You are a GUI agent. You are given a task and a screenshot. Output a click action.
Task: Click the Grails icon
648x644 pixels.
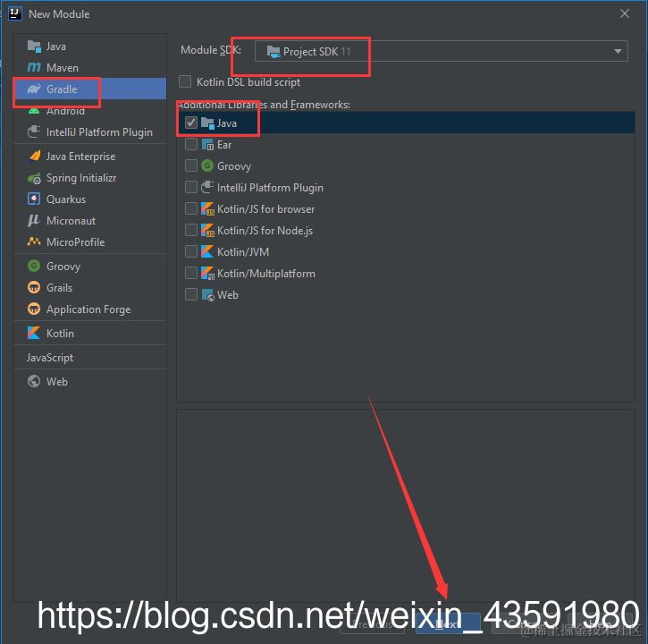click(x=34, y=287)
